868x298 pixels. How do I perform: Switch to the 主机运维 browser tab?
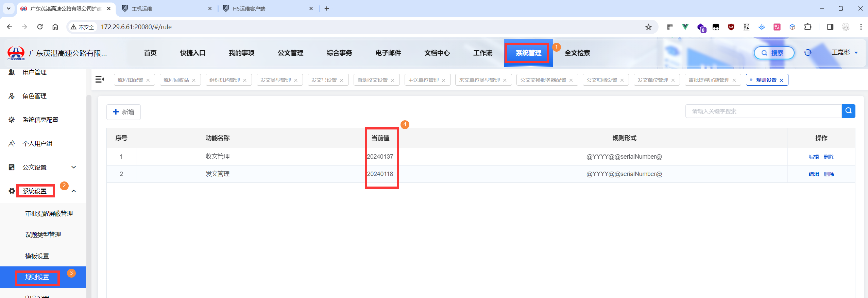(x=167, y=8)
